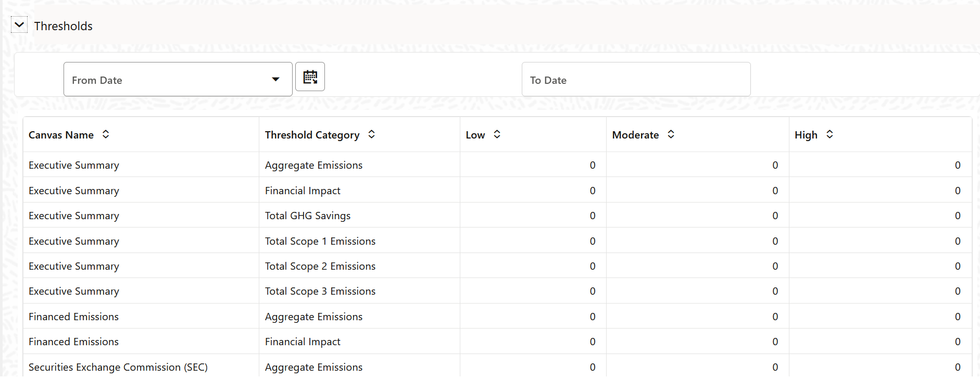Sort by Low column
Image resolution: width=980 pixels, height=378 pixels.
(497, 134)
